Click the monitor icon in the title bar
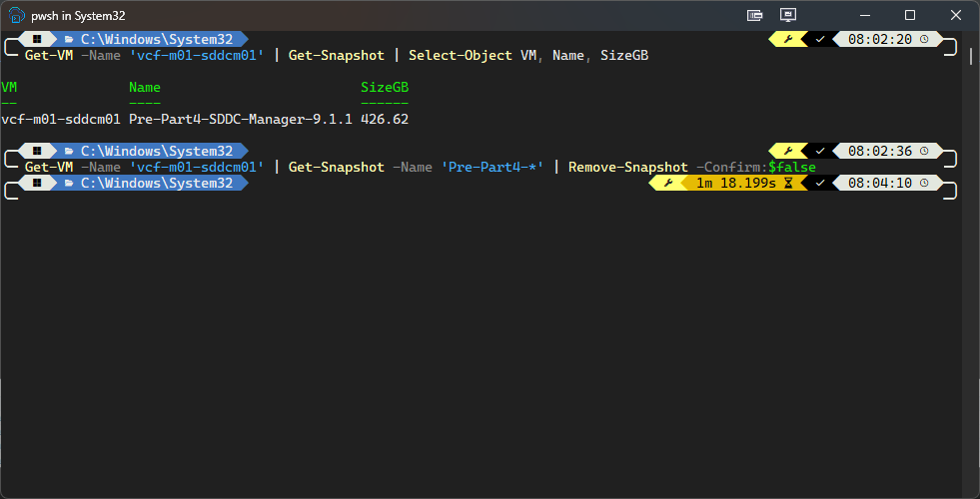The width and height of the screenshot is (980, 499). click(787, 15)
